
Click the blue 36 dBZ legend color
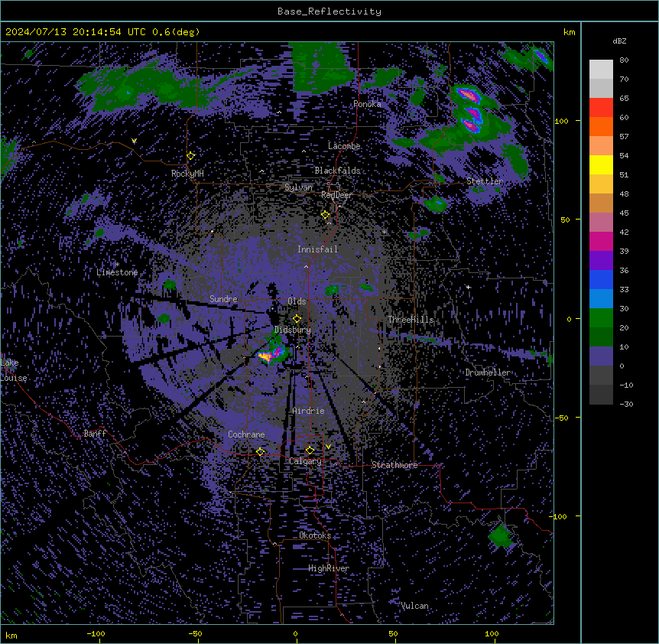(601, 279)
